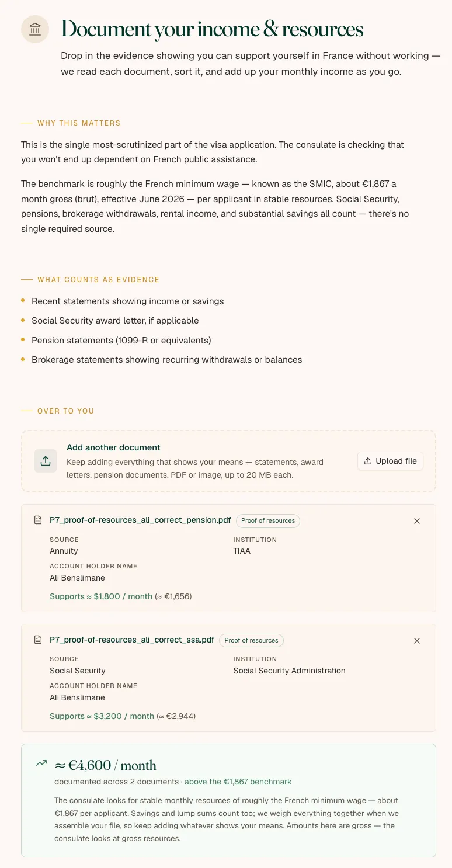Click the ≈ €4,600 / month total
This screenshot has width=452, height=868.
click(106, 765)
